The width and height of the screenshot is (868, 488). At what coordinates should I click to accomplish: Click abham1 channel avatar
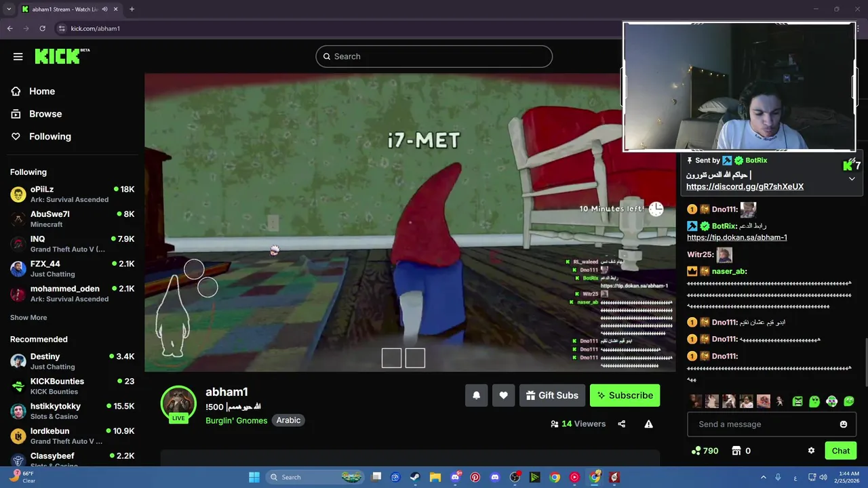point(178,403)
